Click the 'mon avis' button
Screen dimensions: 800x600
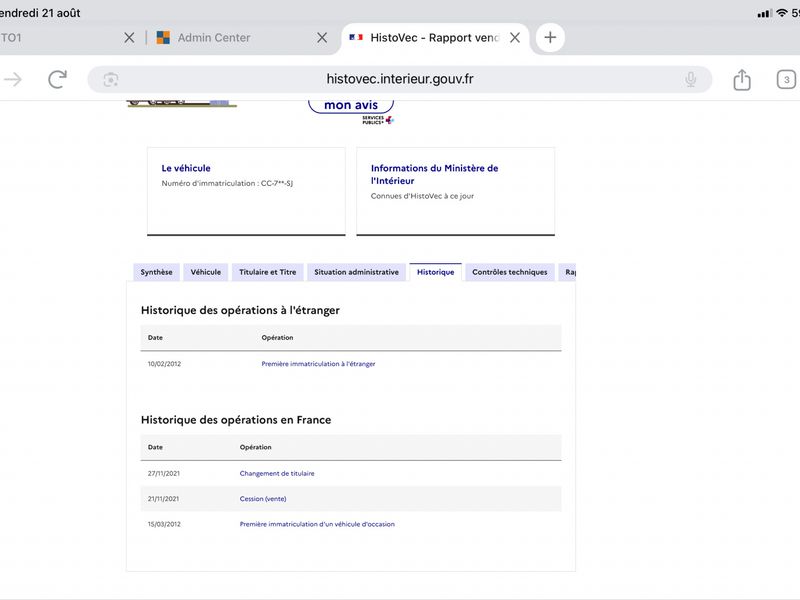point(351,105)
